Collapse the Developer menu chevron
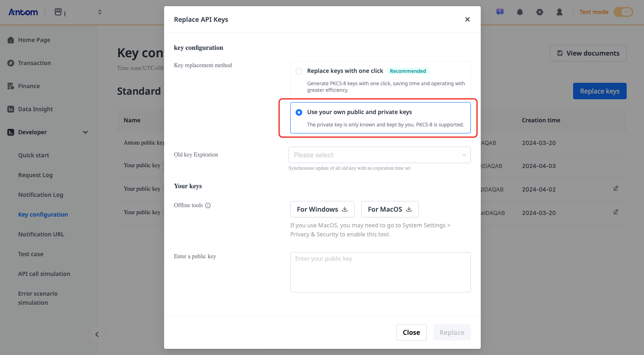The width and height of the screenshot is (644, 355). 85,132
